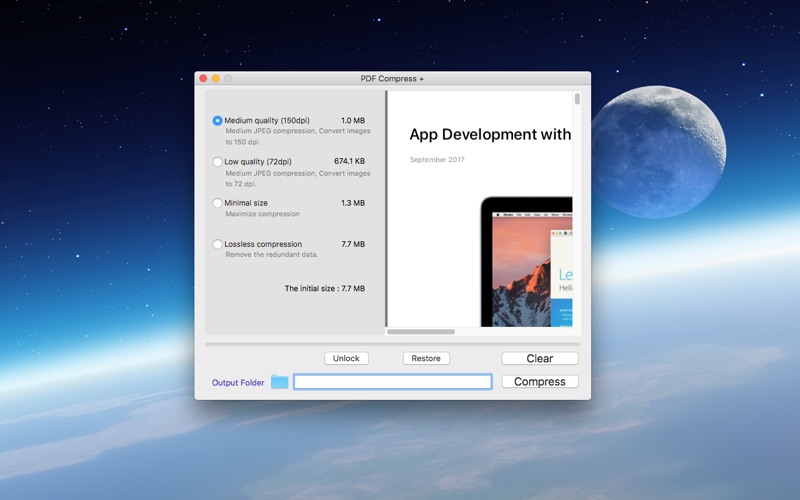Click the PDF Compress + title bar
The height and width of the screenshot is (500, 800).
[392, 78]
